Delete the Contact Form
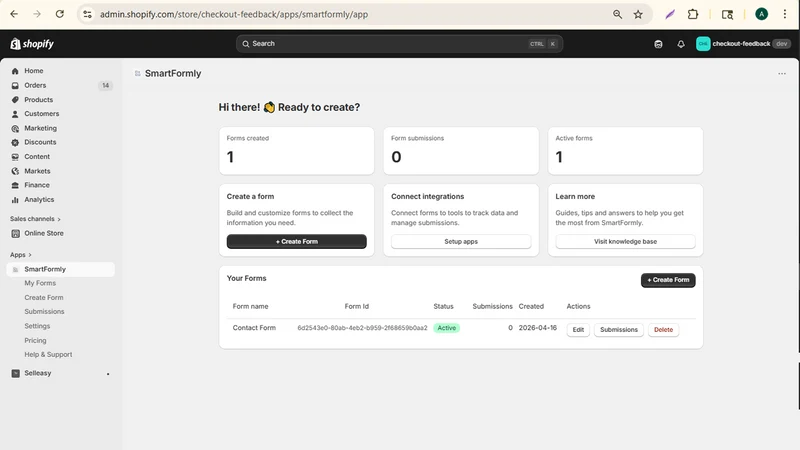The height and width of the screenshot is (450, 800). pyautogui.click(x=663, y=330)
